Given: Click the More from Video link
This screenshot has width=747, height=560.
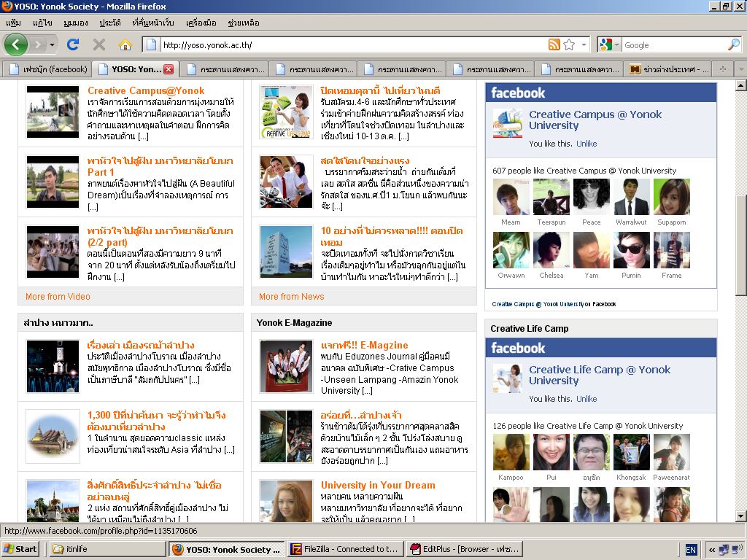Looking at the screenshot, I should [x=58, y=297].
